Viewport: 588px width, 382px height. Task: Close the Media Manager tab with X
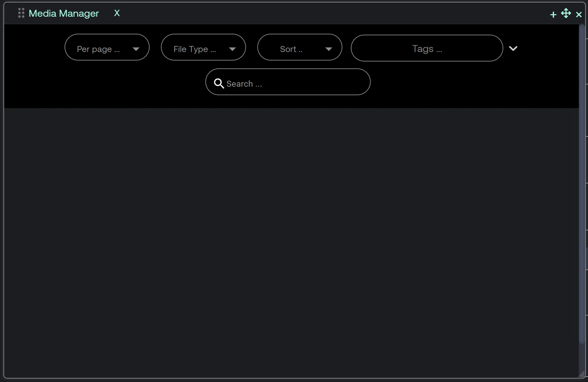click(117, 13)
